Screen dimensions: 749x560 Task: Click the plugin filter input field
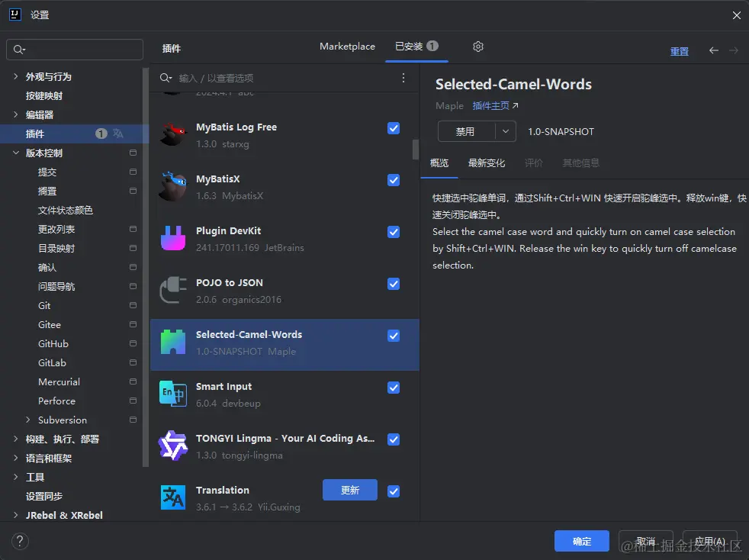[284, 78]
